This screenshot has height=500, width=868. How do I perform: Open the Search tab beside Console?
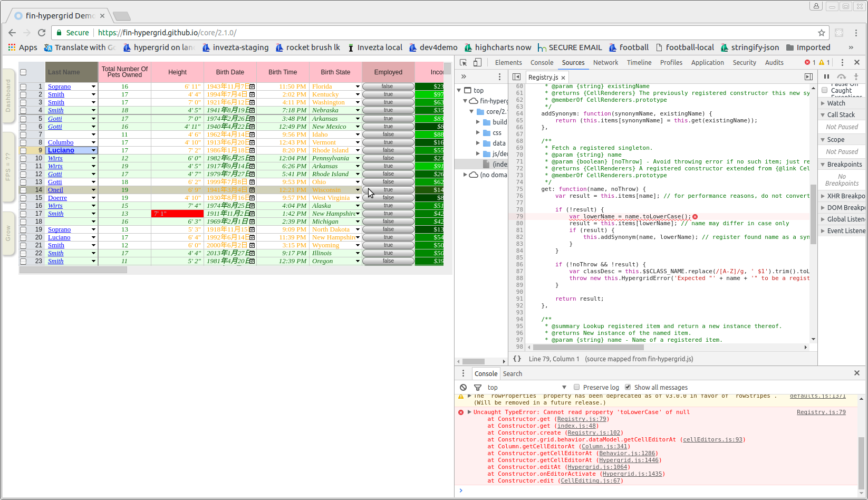pyautogui.click(x=512, y=373)
